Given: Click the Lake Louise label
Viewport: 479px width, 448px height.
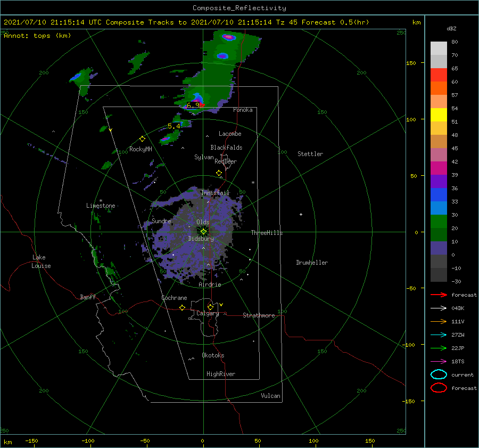Looking at the screenshot, I should click(41, 262).
